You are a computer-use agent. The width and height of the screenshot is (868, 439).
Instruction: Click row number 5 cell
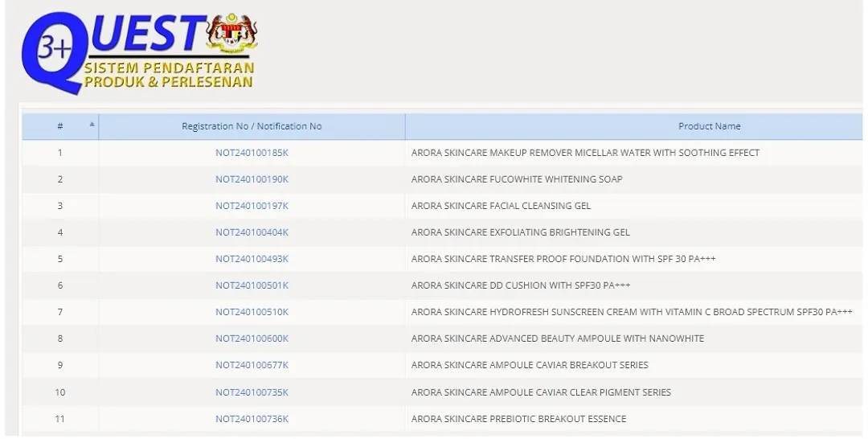point(60,259)
